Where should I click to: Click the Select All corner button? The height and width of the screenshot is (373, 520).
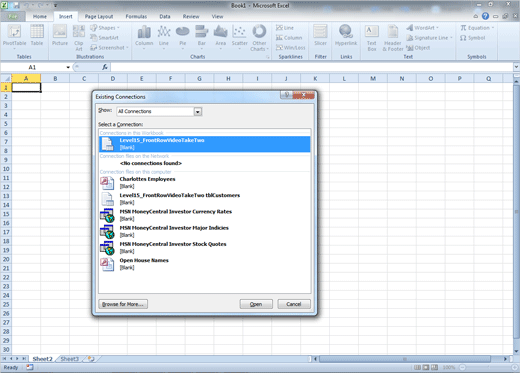(x=6, y=79)
